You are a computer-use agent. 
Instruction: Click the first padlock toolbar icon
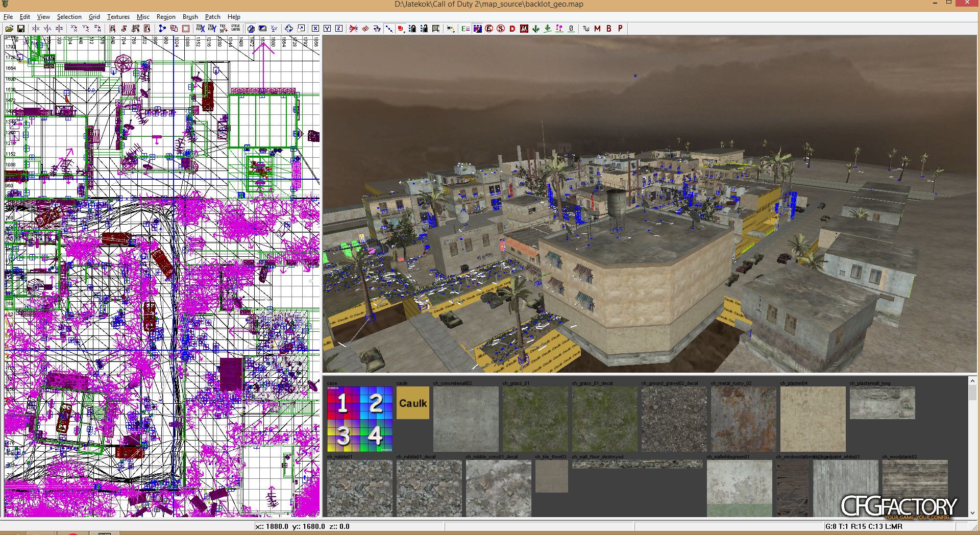412,29
